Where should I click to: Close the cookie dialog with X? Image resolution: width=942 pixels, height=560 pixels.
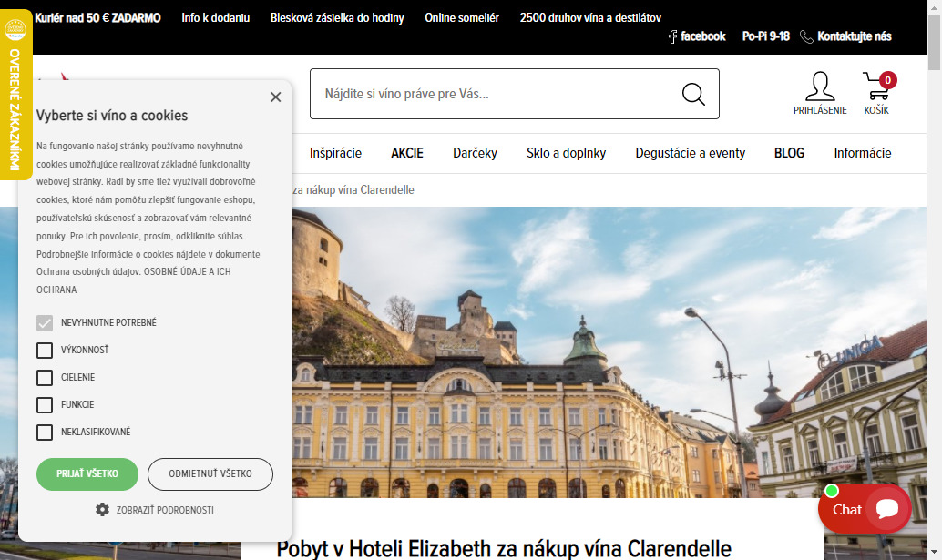pos(276,97)
